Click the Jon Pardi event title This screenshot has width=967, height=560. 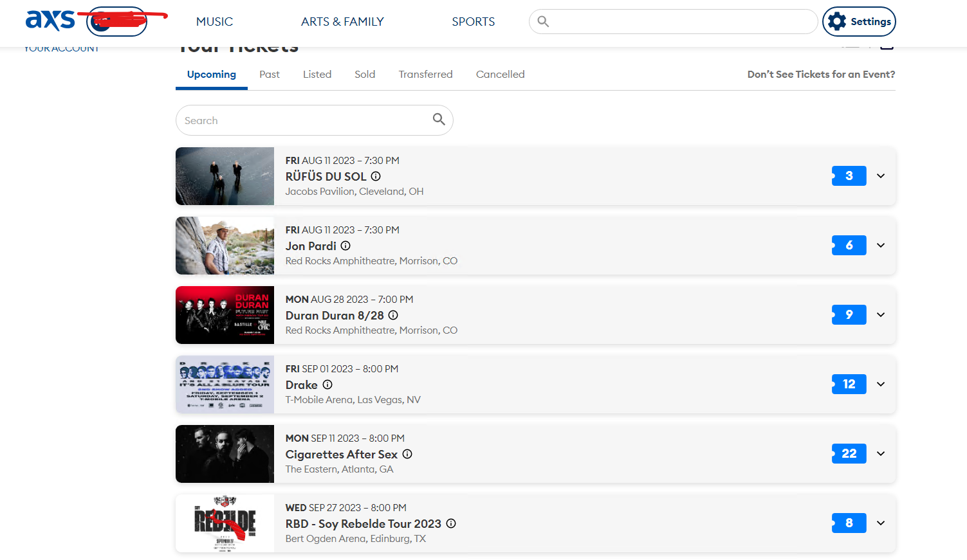point(311,246)
